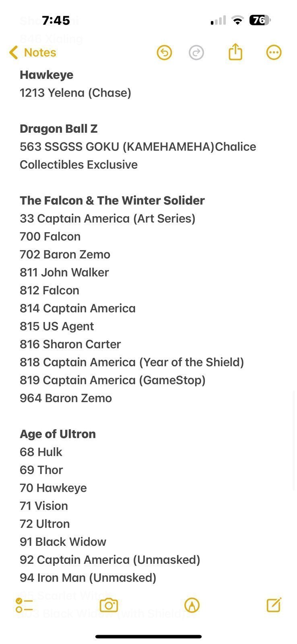Screen dimensions: 297x644
Task: Place cursor on the Hawkeye heading
Action: pyautogui.click(x=47, y=75)
